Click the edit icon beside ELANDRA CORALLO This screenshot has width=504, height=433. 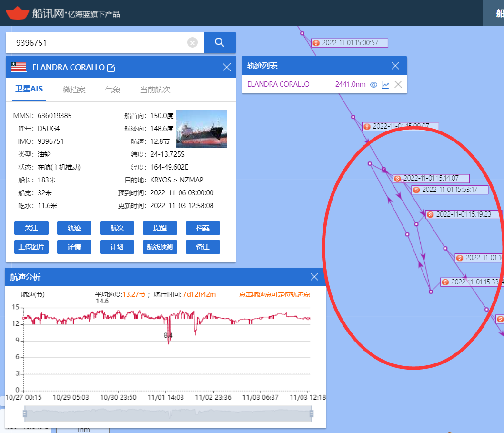tap(111, 68)
